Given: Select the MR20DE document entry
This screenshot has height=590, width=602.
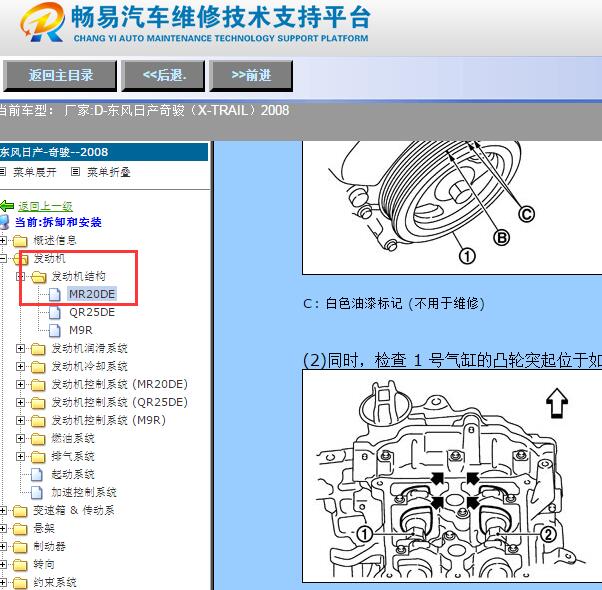Looking at the screenshot, I should click(x=92, y=294).
